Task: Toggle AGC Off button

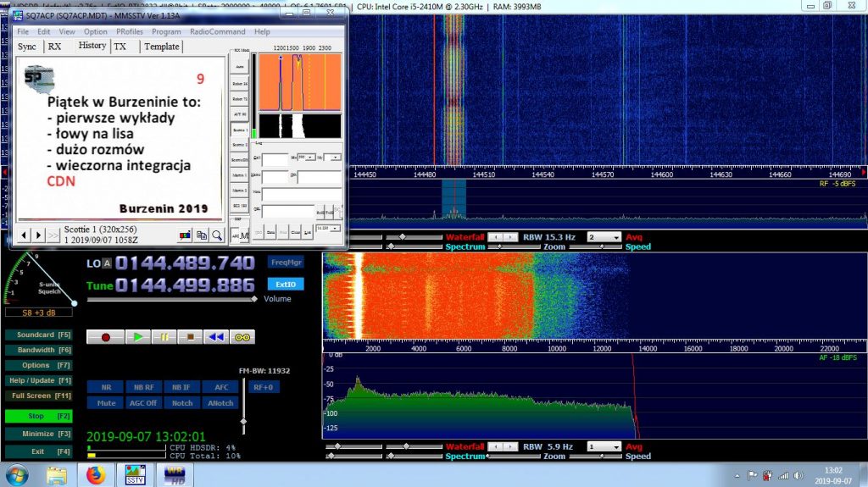Action: [143, 403]
